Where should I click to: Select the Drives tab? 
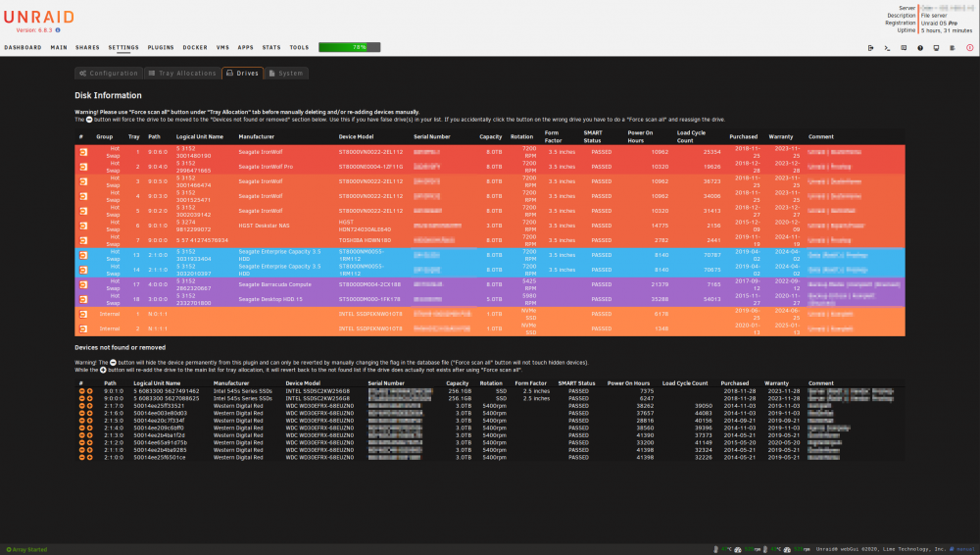(x=242, y=74)
